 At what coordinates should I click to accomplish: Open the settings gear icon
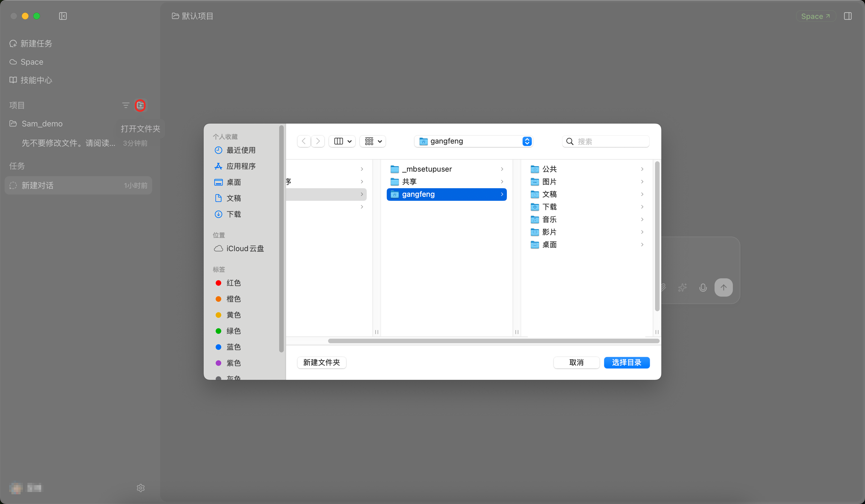141,488
